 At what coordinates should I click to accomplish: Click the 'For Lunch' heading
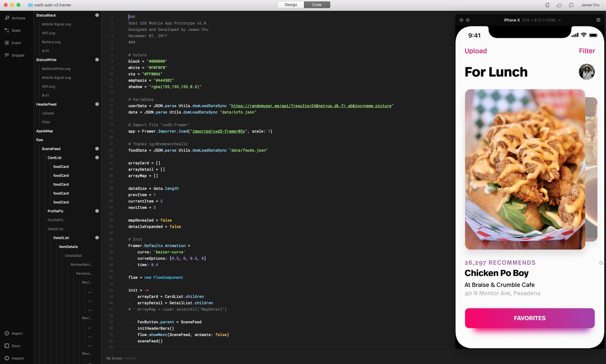(496, 72)
